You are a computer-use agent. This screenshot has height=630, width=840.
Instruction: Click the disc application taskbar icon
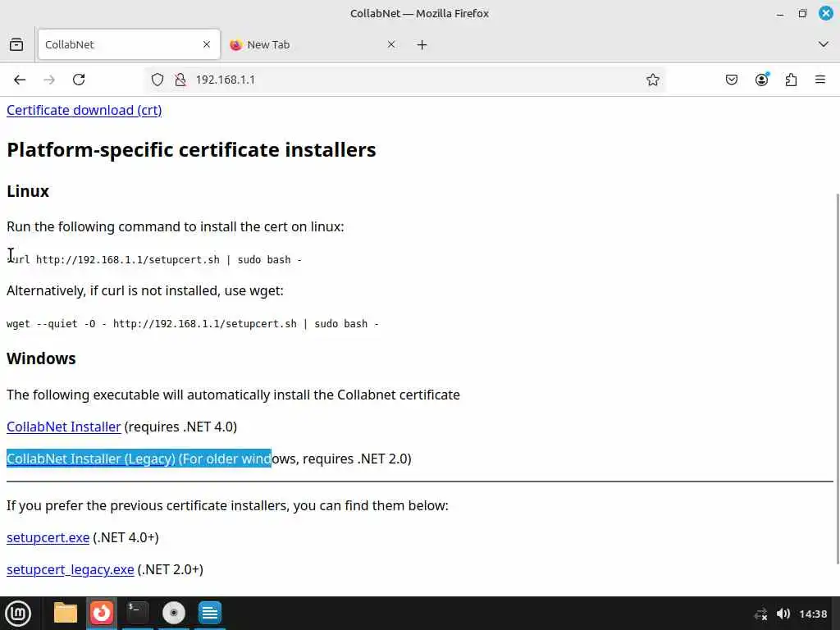pyautogui.click(x=174, y=614)
